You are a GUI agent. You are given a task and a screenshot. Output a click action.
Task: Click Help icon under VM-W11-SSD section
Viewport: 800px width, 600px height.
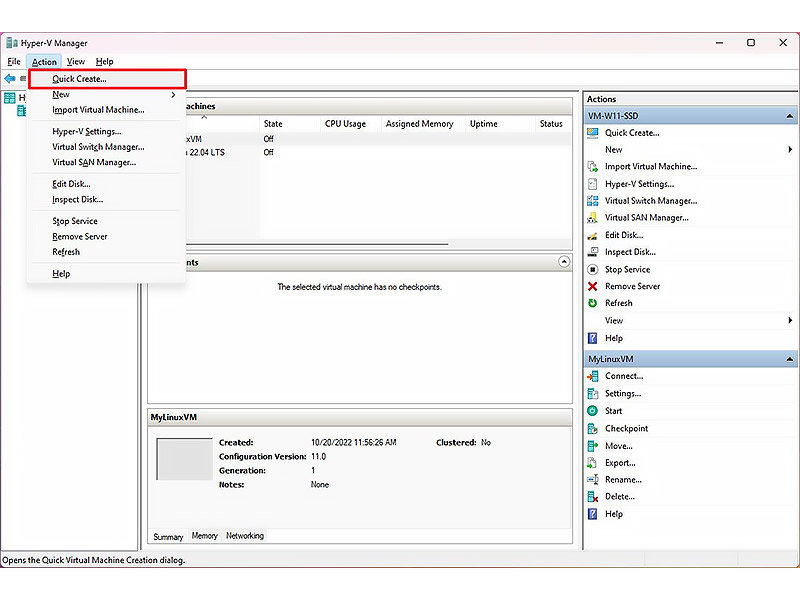coord(592,338)
